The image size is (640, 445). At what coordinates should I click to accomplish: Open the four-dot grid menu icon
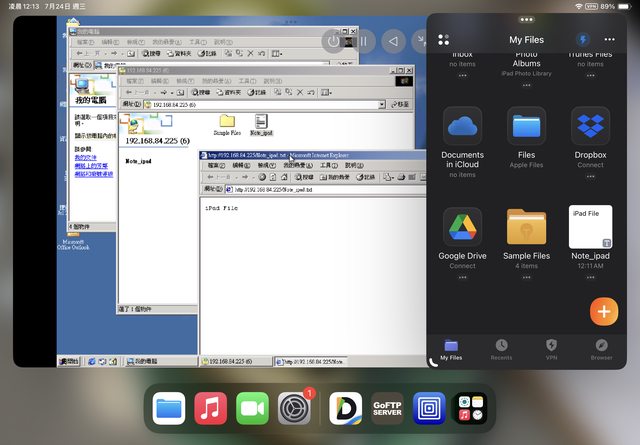pyautogui.click(x=444, y=40)
